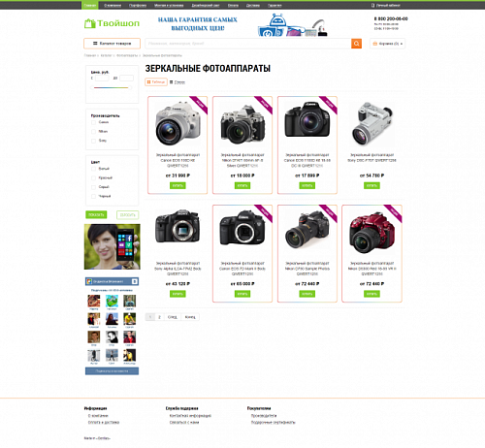Click the shopping cart basket icon
This screenshot has height=448, width=485.
(x=375, y=44)
